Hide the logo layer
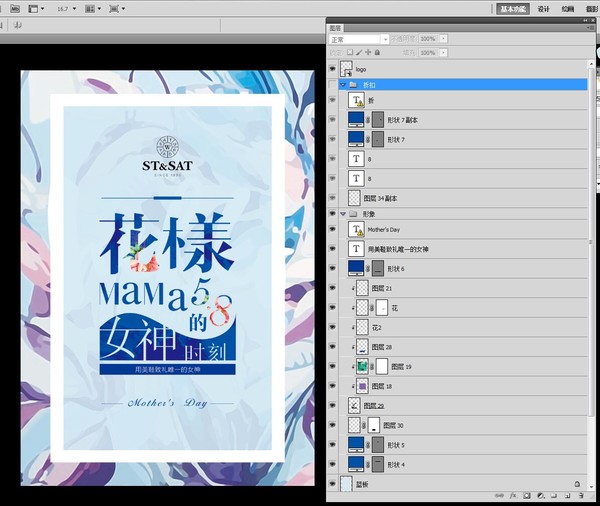 point(332,69)
